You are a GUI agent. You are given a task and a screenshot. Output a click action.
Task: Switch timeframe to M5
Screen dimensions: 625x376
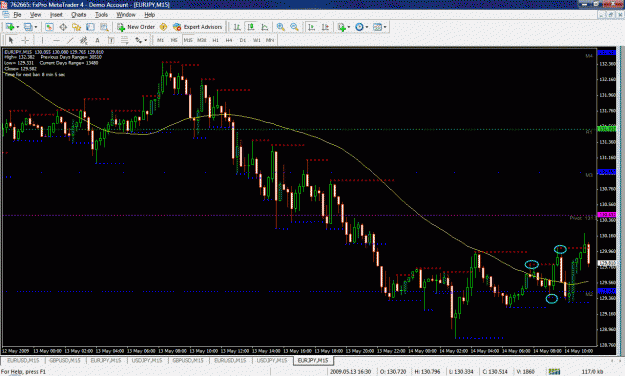point(174,40)
